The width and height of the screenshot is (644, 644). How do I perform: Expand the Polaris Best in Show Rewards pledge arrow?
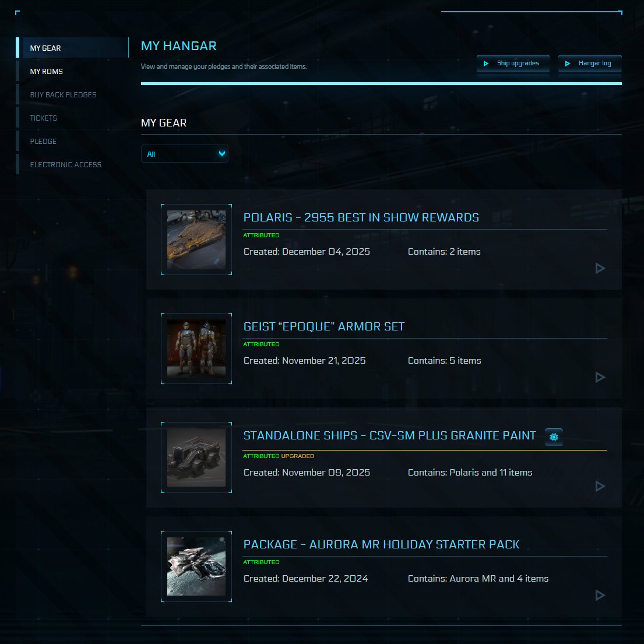pos(600,268)
